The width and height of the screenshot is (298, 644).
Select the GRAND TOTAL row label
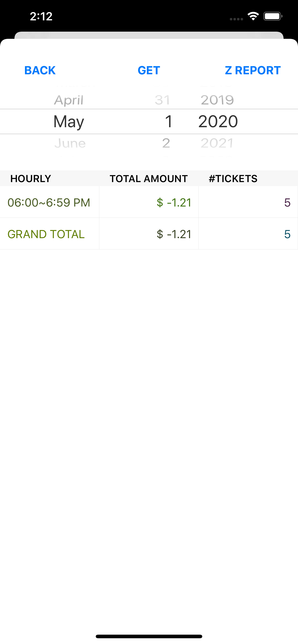pos(46,234)
